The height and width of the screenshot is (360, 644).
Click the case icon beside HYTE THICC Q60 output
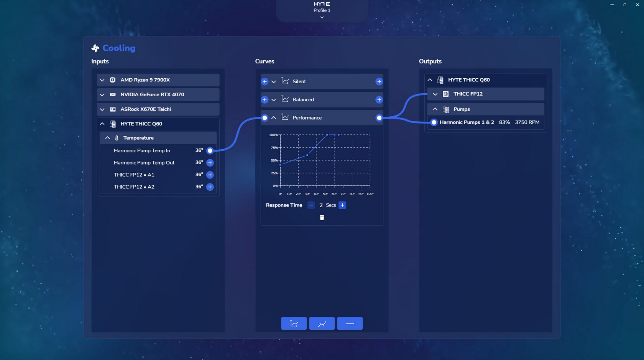440,80
